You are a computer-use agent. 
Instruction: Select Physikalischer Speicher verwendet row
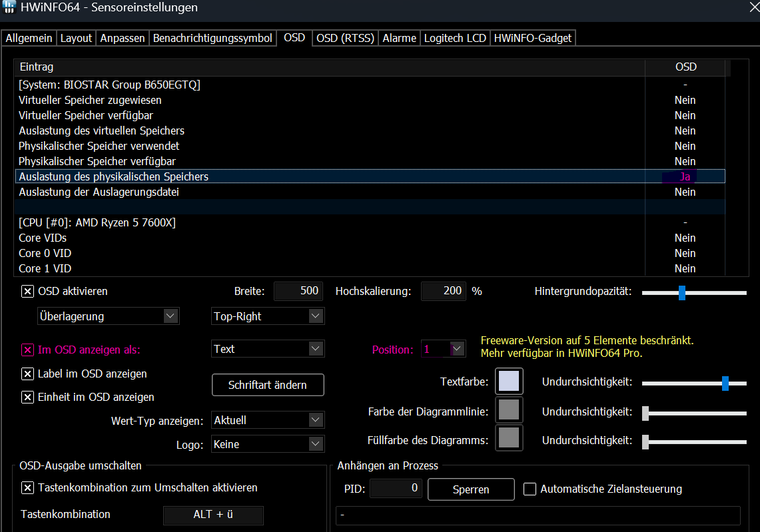(x=370, y=146)
